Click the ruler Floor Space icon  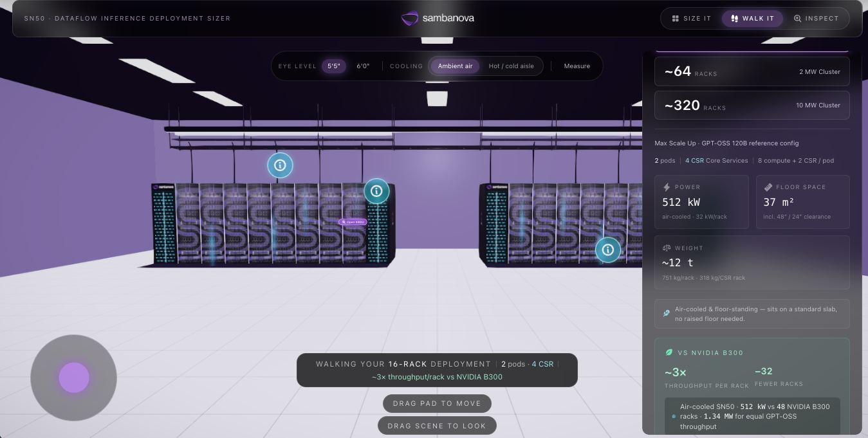click(768, 187)
